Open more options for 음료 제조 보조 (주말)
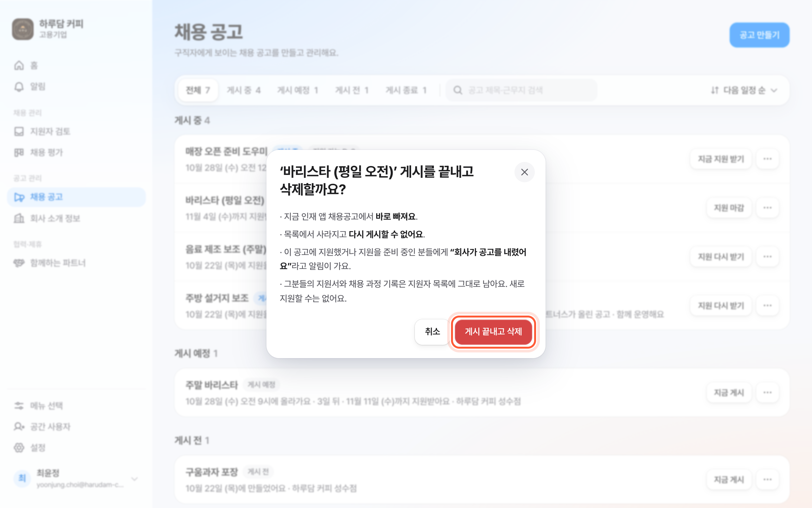Viewport: 812px width, 508px height. [767, 257]
